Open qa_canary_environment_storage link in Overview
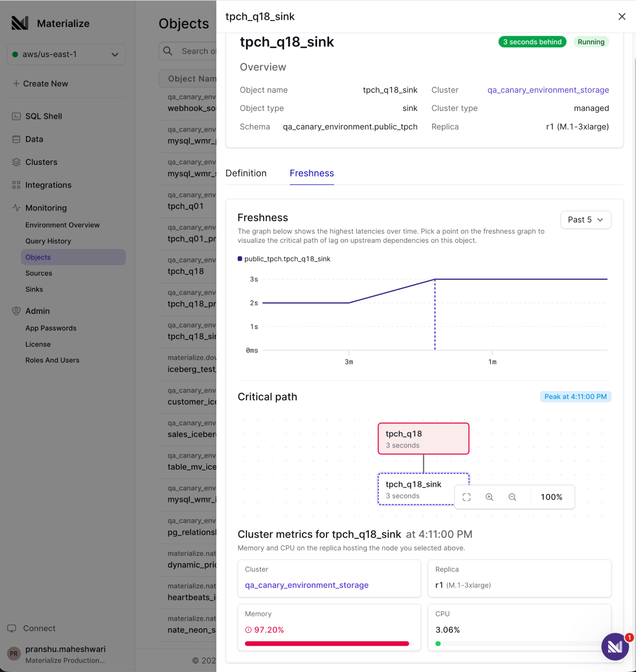The width and height of the screenshot is (636, 672). pyautogui.click(x=548, y=90)
